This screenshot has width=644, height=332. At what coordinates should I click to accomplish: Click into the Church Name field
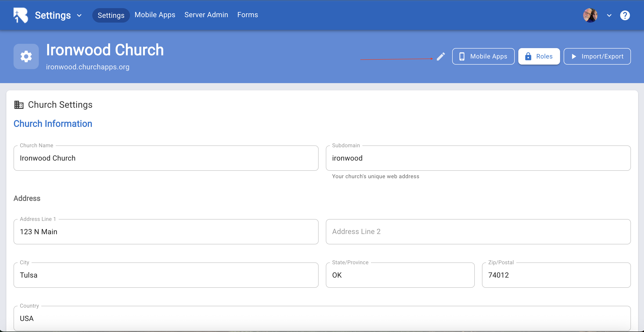click(166, 158)
